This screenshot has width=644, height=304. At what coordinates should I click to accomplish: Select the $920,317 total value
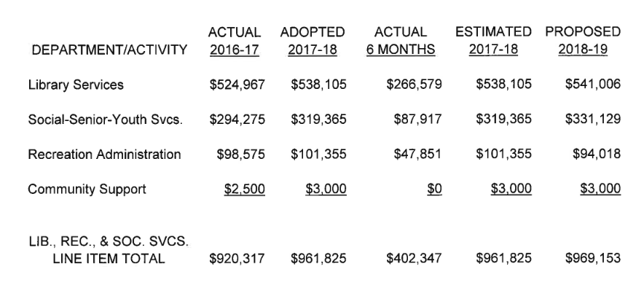237,258
